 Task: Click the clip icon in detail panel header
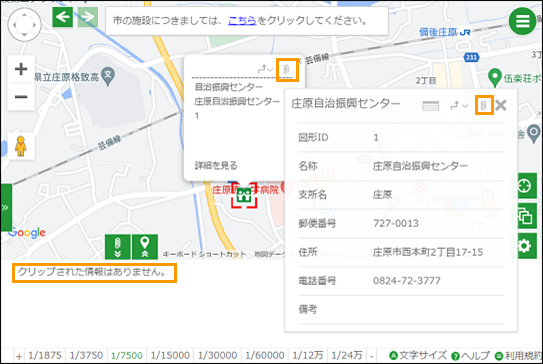point(484,105)
